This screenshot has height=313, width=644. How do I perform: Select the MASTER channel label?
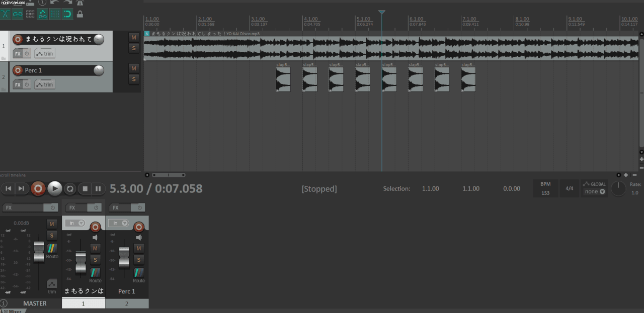coord(35,303)
